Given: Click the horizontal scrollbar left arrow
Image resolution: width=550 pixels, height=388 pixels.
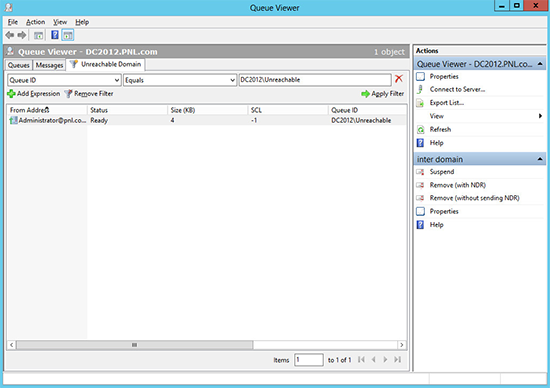Looking at the screenshot, I should pos(12,345).
